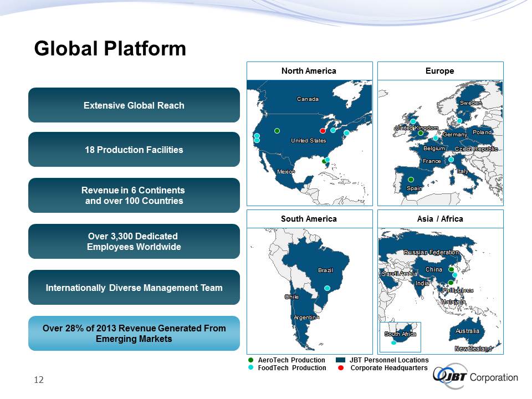
Task: Click the green production dot in Spain
Action: (x=411, y=180)
